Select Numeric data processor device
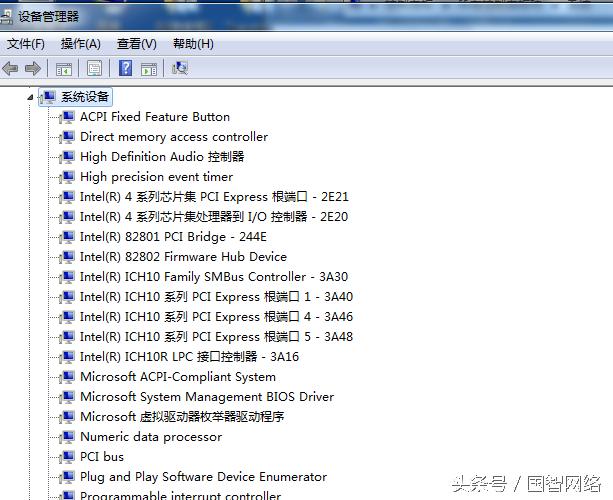 tap(151, 437)
